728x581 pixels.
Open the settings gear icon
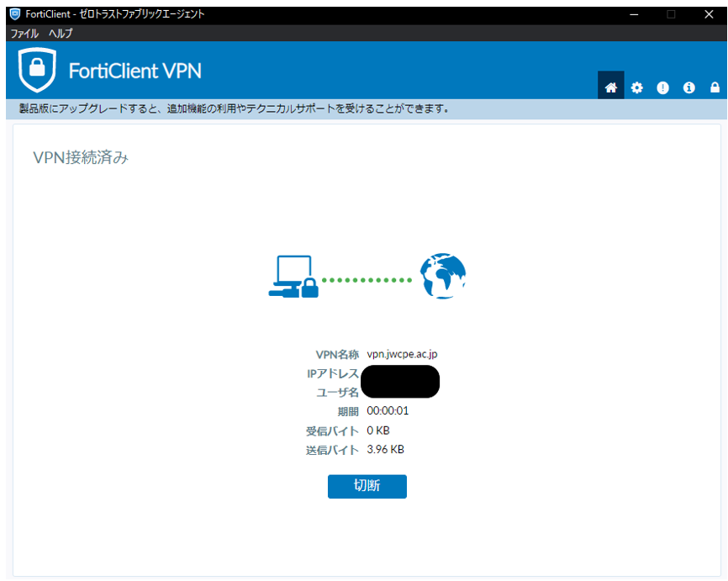[637, 87]
